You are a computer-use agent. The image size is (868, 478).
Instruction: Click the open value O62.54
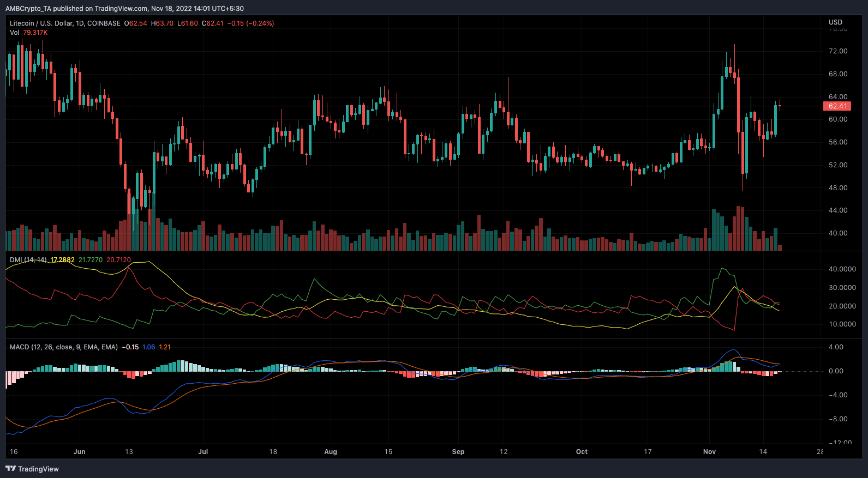(x=136, y=23)
